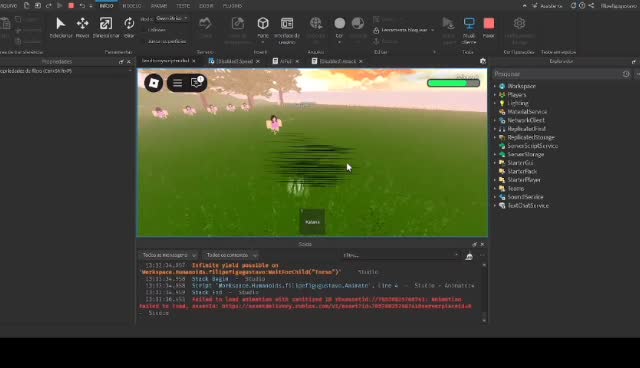This screenshot has width=640, height=368.
Task: Open the hamburger menu in game view
Action: 178,83
